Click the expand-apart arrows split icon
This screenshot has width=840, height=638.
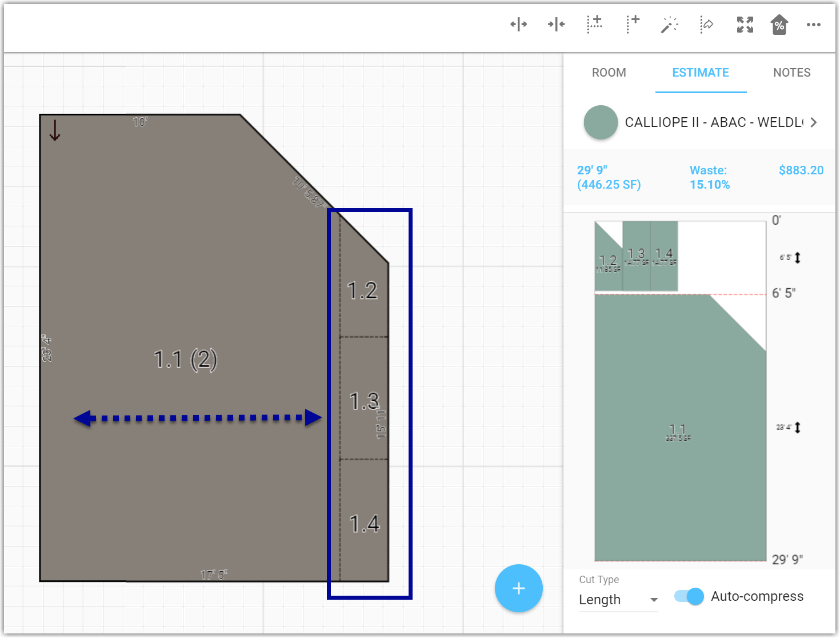(x=518, y=25)
